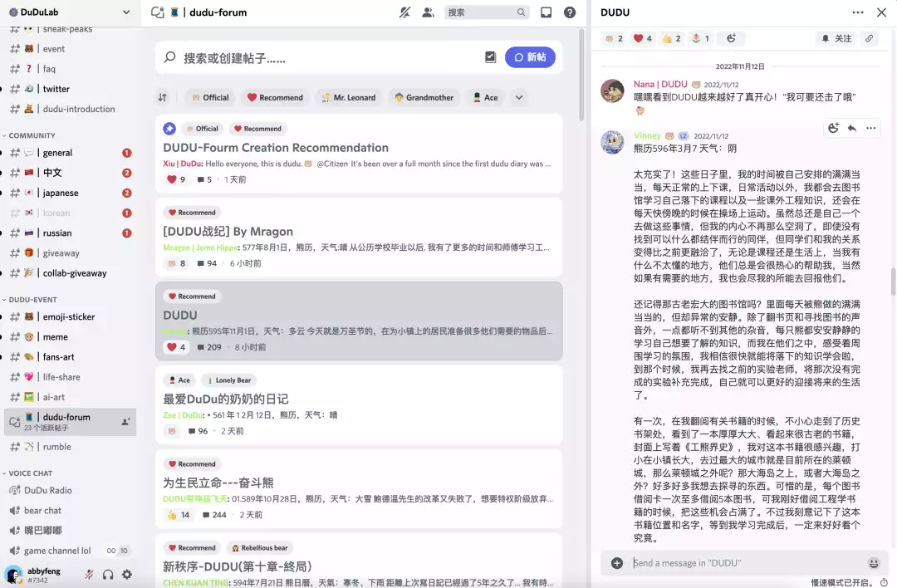Open the Help question mark icon
The height and width of the screenshot is (588, 897).
click(x=569, y=12)
